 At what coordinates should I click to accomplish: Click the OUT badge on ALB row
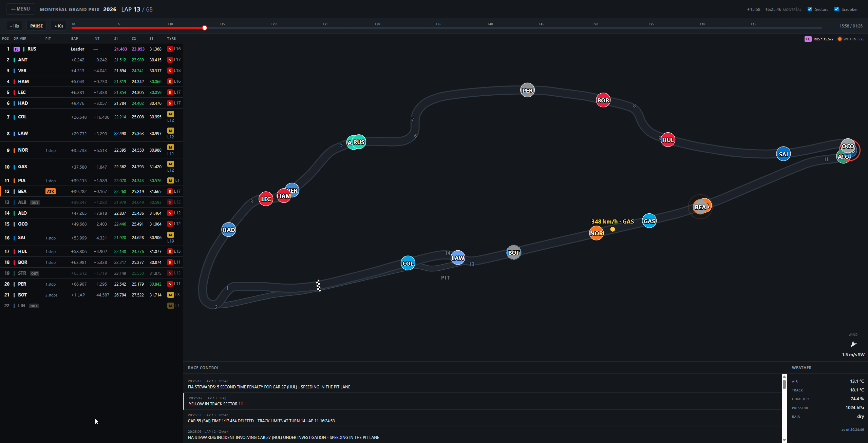35,203
